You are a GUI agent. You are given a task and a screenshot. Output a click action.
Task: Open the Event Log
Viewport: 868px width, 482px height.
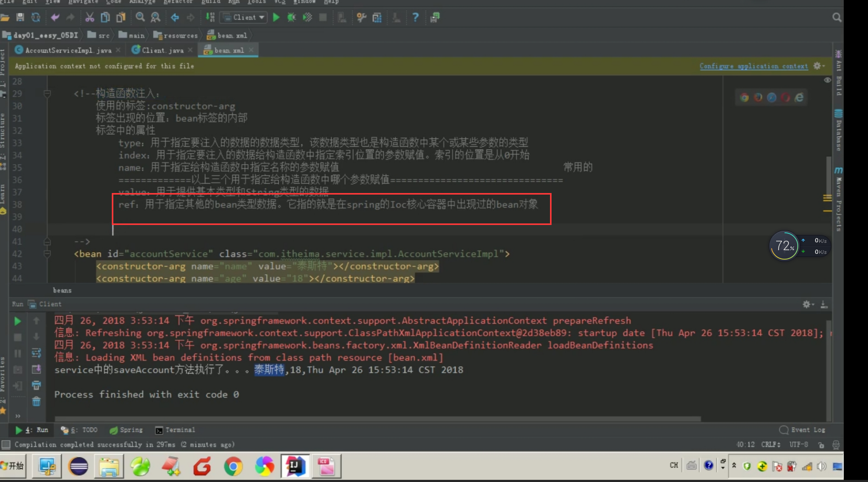802,430
